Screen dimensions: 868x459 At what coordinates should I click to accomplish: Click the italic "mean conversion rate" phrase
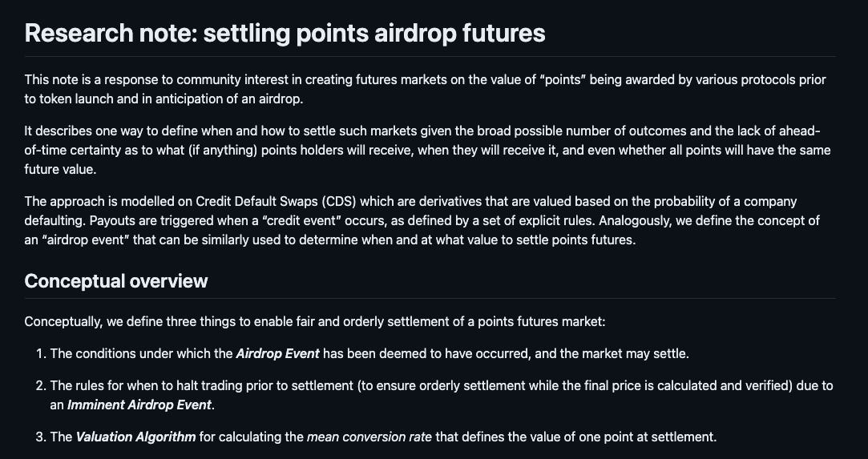[369, 437]
